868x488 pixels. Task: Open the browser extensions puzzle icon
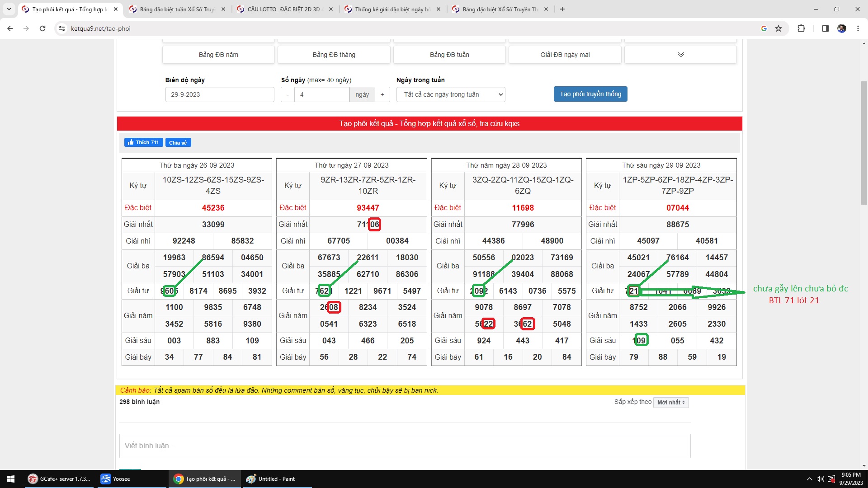click(801, 28)
